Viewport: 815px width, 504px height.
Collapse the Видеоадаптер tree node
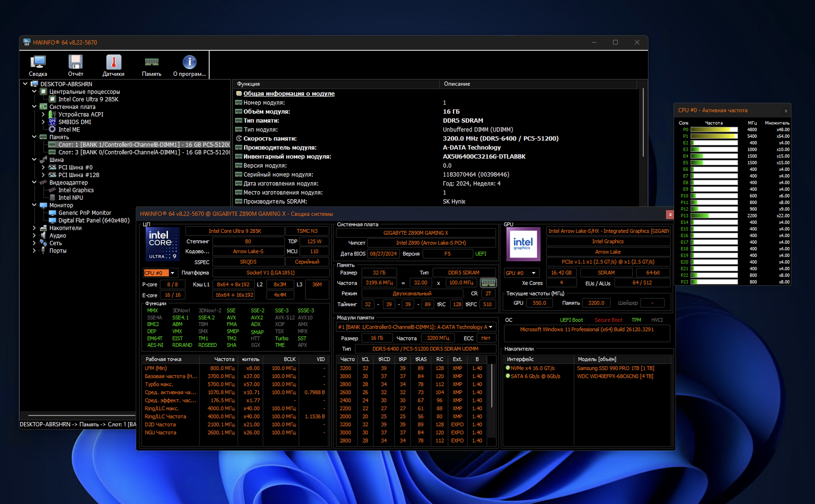(x=34, y=182)
